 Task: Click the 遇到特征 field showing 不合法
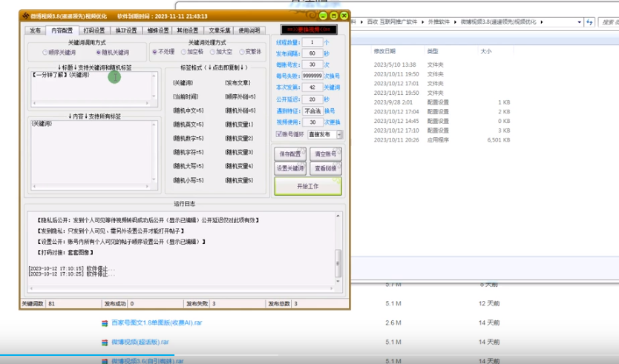(312, 111)
